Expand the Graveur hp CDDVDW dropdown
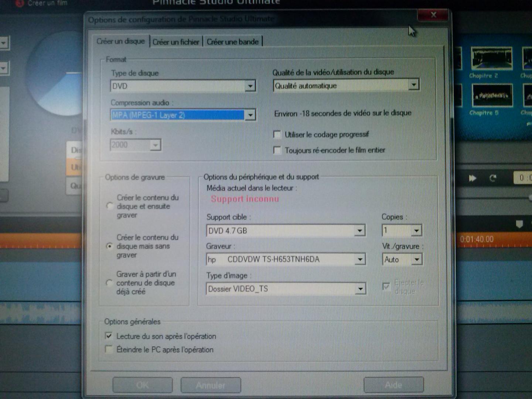The width and height of the screenshot is (532, 399). click(x=286, y=259)
